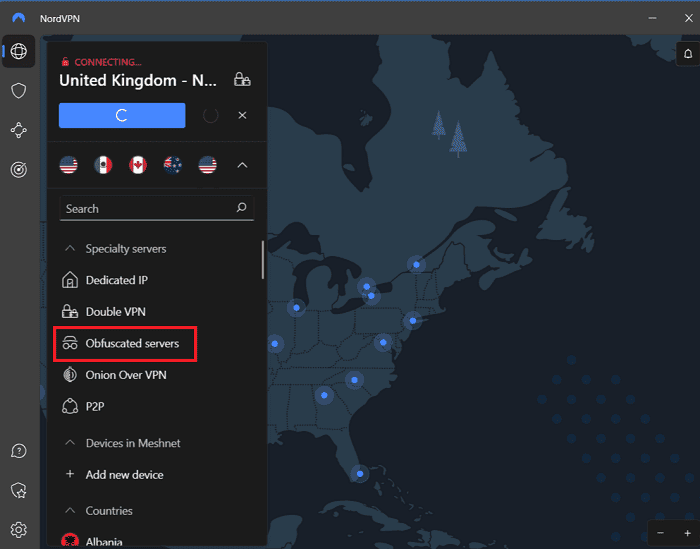Open the Threat Protection shield icon
Viewport: 700px width, 549px height.
(x=18, y=91)
